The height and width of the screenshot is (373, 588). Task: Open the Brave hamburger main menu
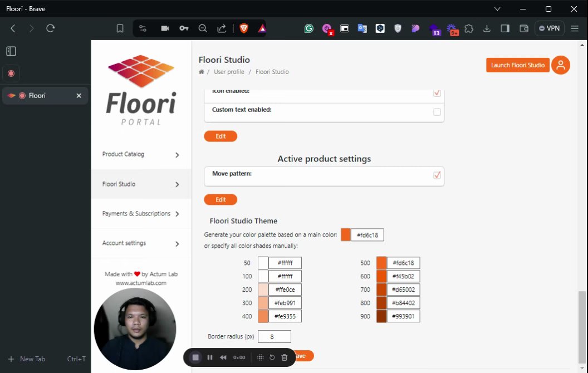pyautogui.click(x=575, y=28)
